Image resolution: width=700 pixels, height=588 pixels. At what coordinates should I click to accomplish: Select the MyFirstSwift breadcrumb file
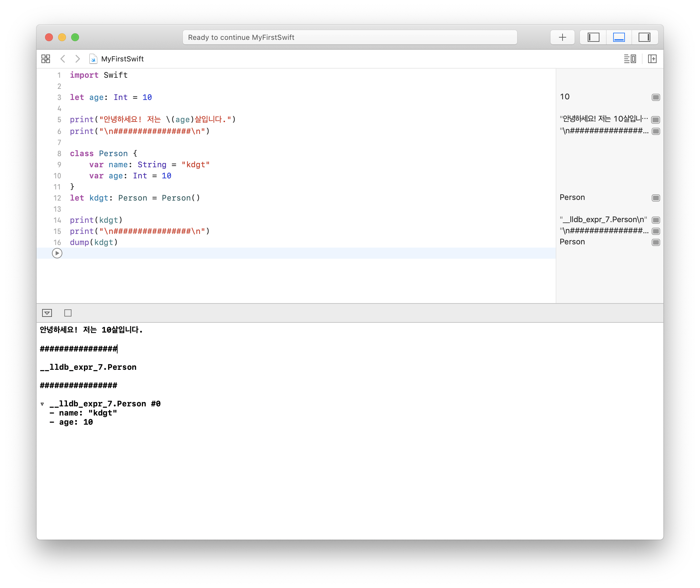tap(122, 59)
